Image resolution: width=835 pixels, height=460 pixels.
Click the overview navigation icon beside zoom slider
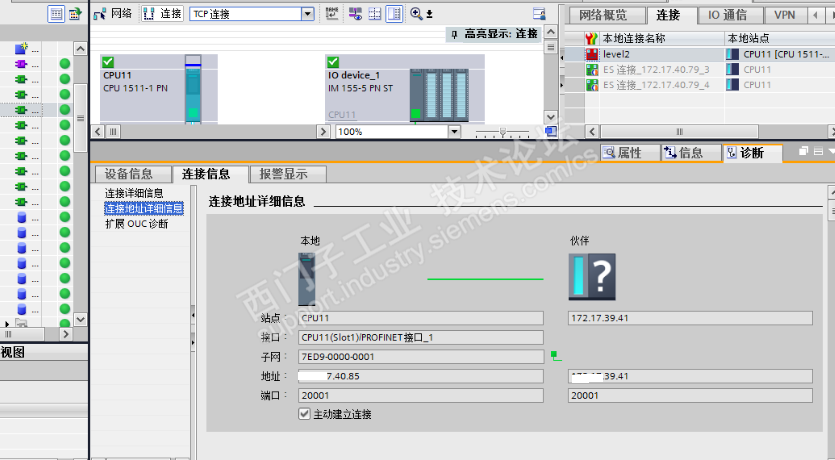coord(551,131)
